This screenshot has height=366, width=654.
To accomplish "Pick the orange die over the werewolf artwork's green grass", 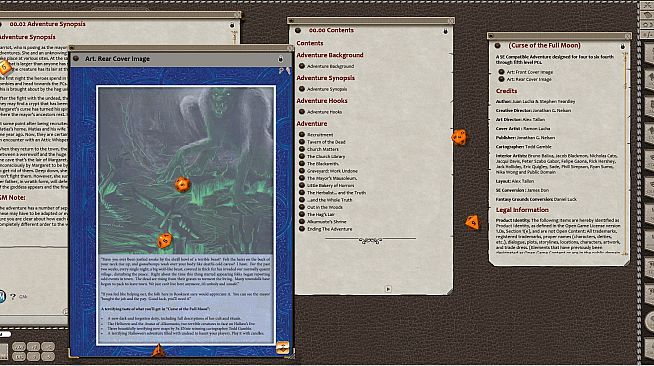I will click(182, 184).
